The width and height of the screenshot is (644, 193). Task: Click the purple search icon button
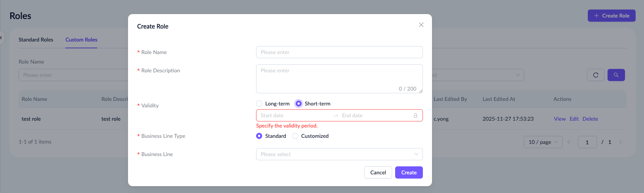point(616,75)
